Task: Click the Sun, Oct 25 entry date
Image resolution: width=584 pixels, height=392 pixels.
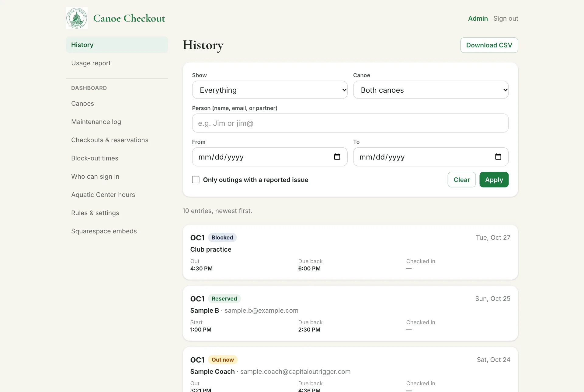Action: [493, 299]
